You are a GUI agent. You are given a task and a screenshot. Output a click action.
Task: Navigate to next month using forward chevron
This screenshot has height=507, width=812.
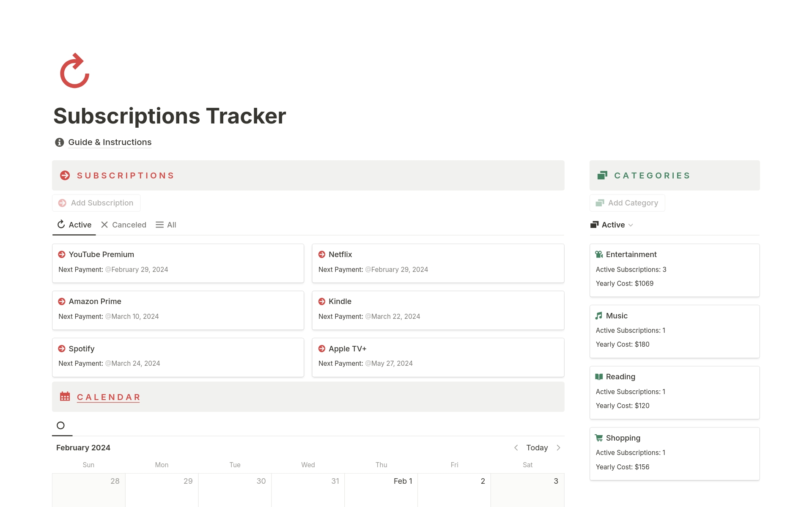[559, 447]
